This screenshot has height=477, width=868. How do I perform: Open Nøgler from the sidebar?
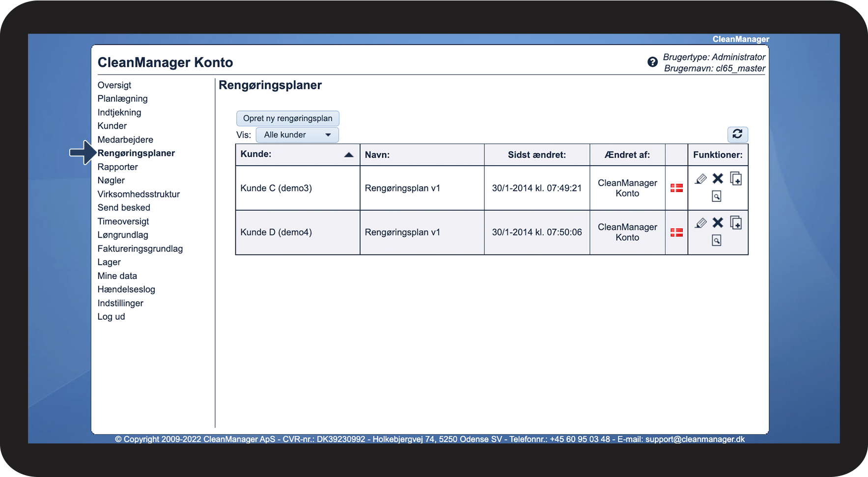[111, 180]
